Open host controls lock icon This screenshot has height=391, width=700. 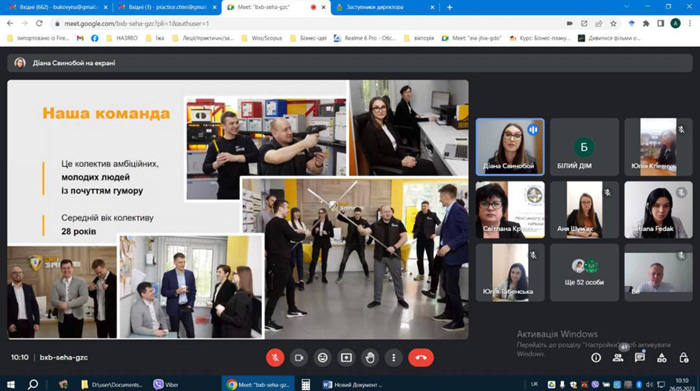(x=683, y=358)
